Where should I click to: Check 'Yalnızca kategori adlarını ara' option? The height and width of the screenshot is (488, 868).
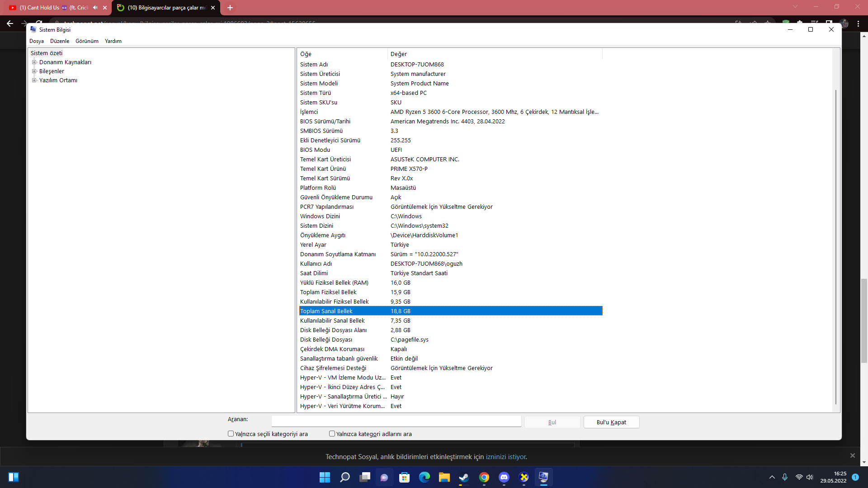[332, 434]
